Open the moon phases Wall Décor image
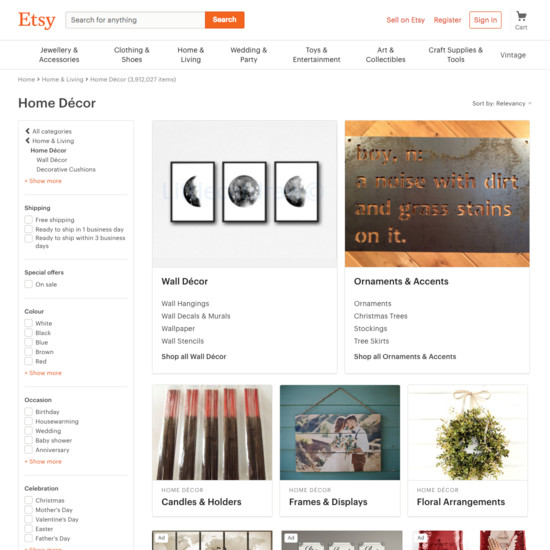The width and height of the screenshot is (550, 550). [x=244, y=194]
